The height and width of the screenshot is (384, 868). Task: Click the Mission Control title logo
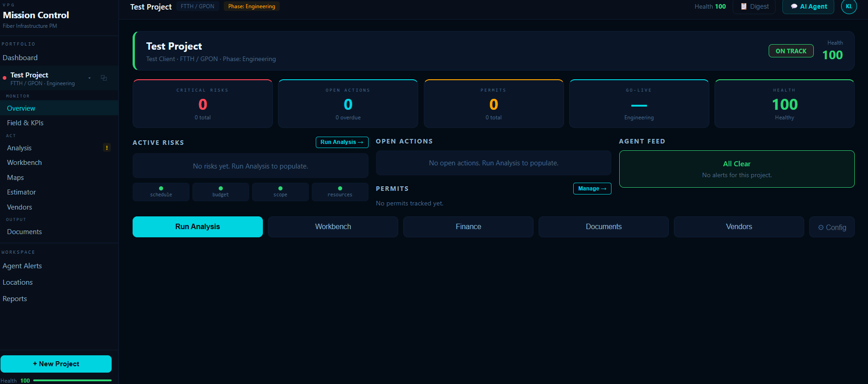tap(36, 15)
